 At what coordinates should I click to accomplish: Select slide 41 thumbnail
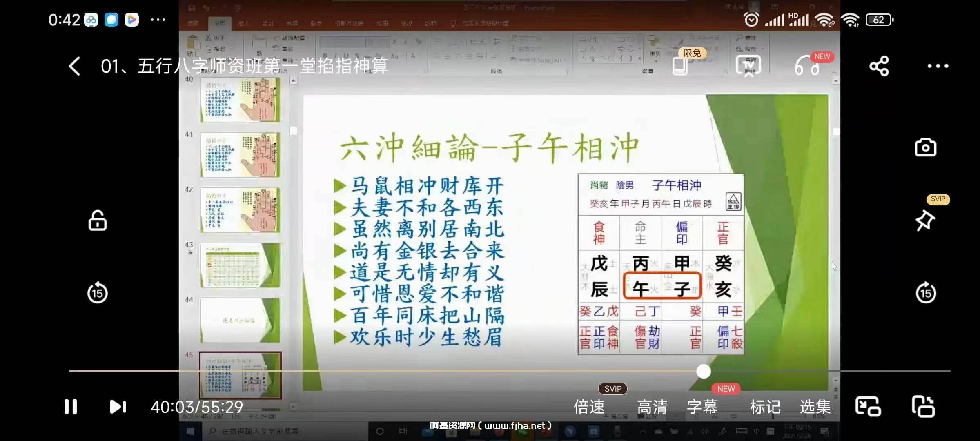point(240,154)
